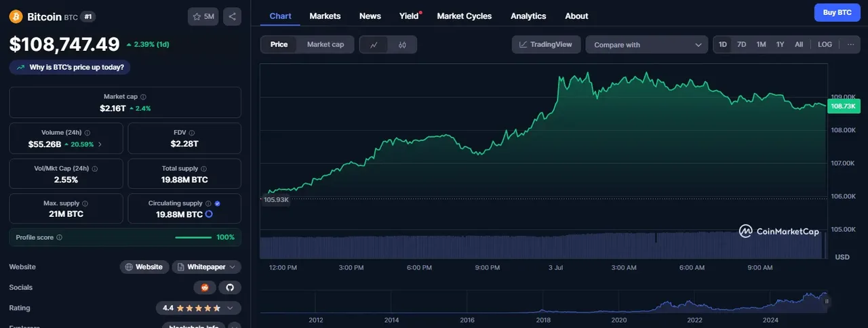Click the Profile score 100% progress bar
Image resolution: width=868 pixels, height=328 pixels.
193,237
